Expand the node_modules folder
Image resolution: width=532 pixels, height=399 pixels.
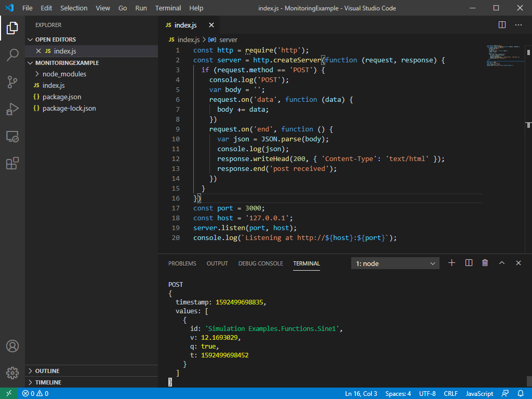pyautogui.click(x=64, y=74)
